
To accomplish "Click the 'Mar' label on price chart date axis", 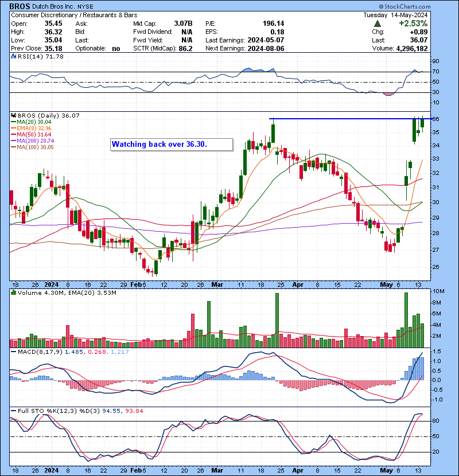I will point(217,285).
